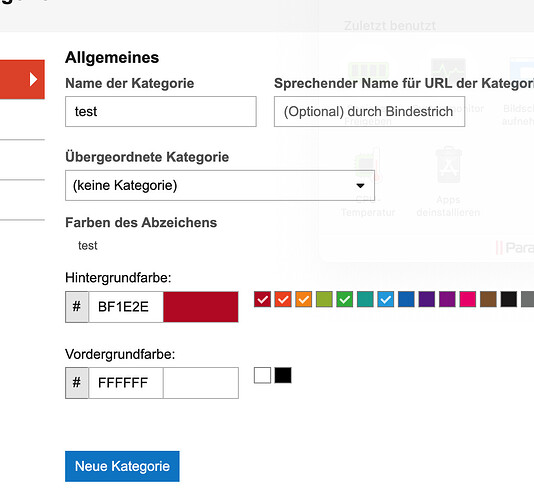
Task: Choose the orange background color swatch
Action: pyautogui.click(x=303, y=299)
